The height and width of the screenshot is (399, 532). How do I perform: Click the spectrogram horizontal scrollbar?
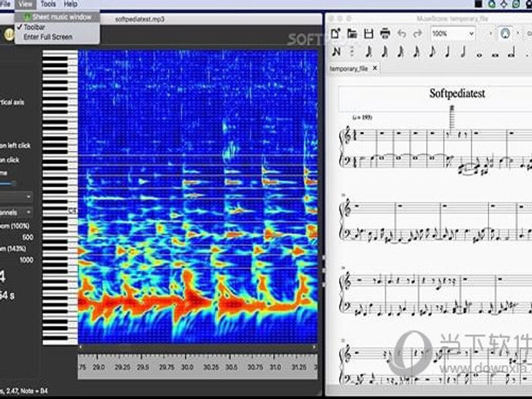click(198, 347)
